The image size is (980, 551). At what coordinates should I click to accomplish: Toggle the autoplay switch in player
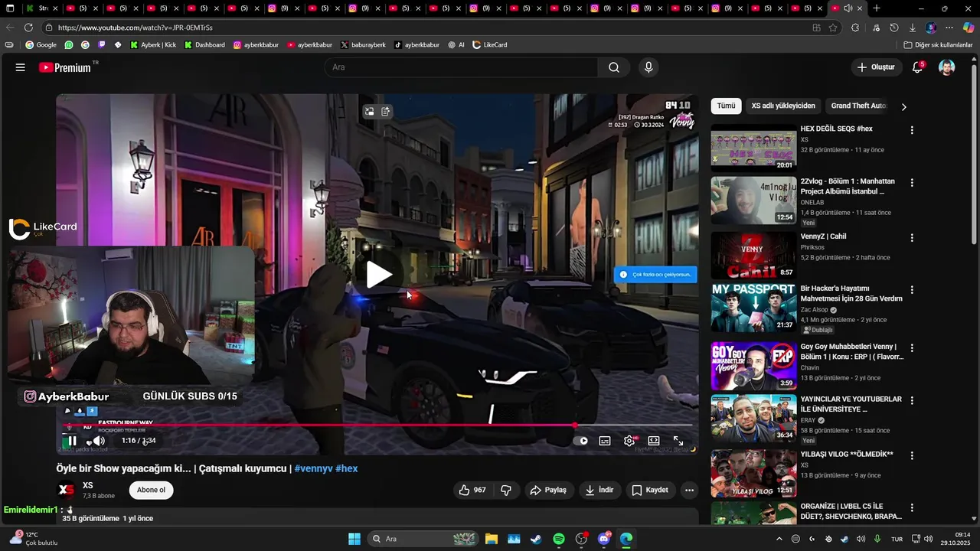coord(581,441)
